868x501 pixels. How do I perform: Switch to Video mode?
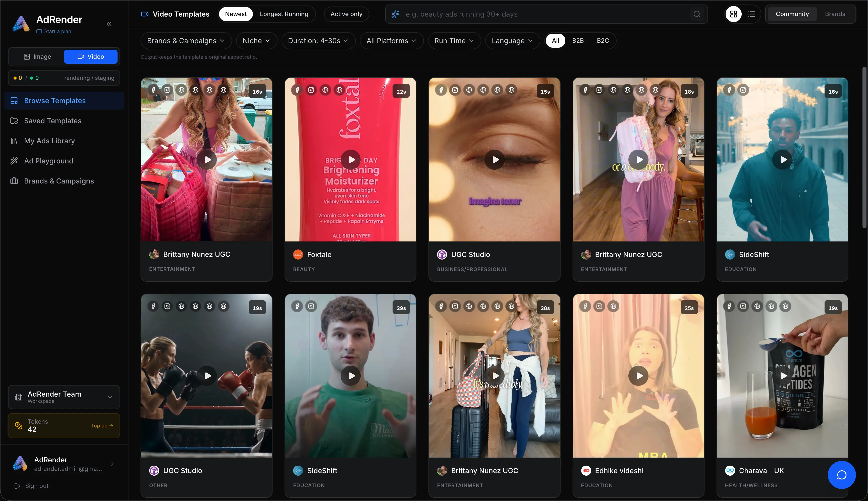click(91, 57)
